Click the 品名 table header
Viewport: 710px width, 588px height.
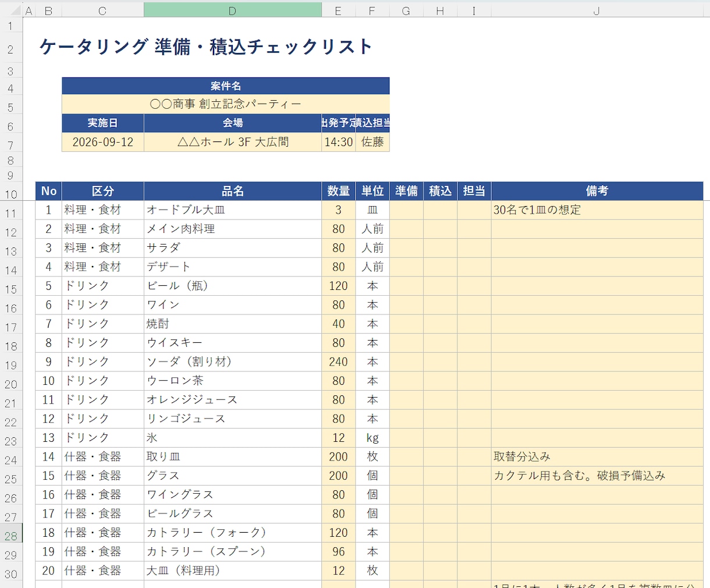233,191
